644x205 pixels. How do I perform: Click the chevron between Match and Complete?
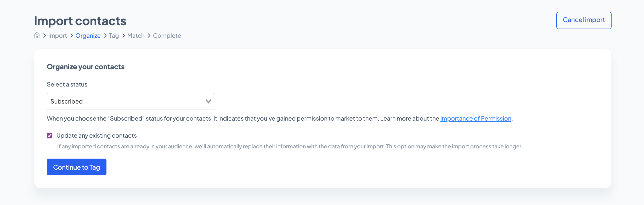[x=149, y=35]
